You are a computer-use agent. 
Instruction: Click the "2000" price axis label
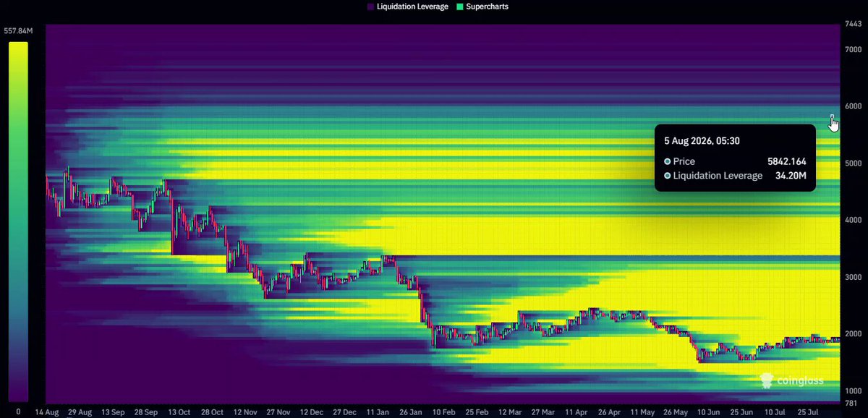click(x=854, y=334)
